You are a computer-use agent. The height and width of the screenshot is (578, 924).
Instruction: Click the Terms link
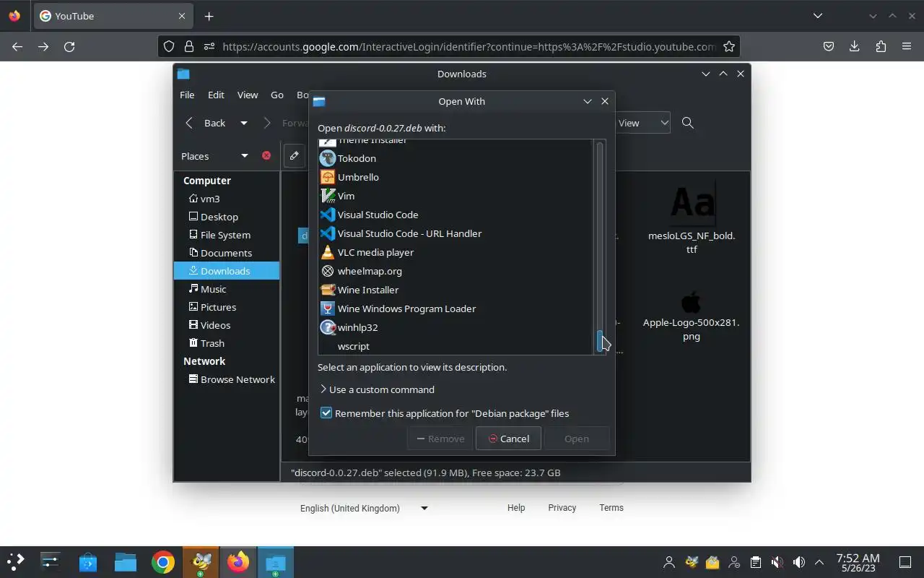point(611,508)
